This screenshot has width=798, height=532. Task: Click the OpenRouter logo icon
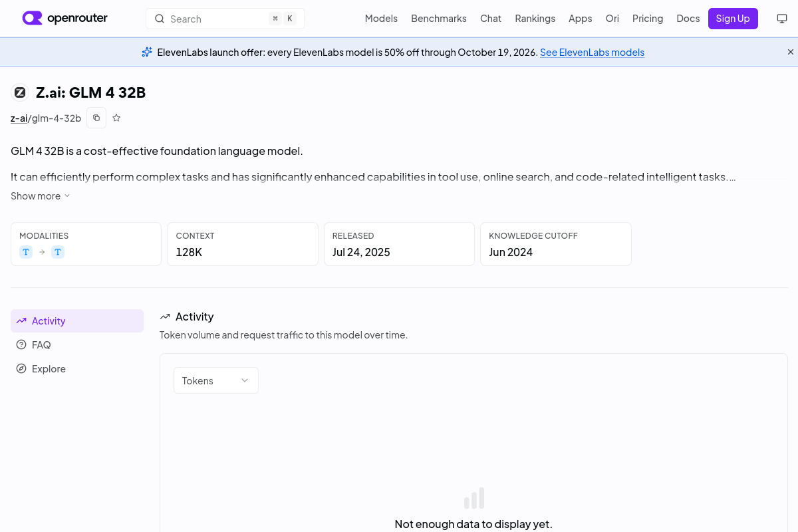click(32, 19)
